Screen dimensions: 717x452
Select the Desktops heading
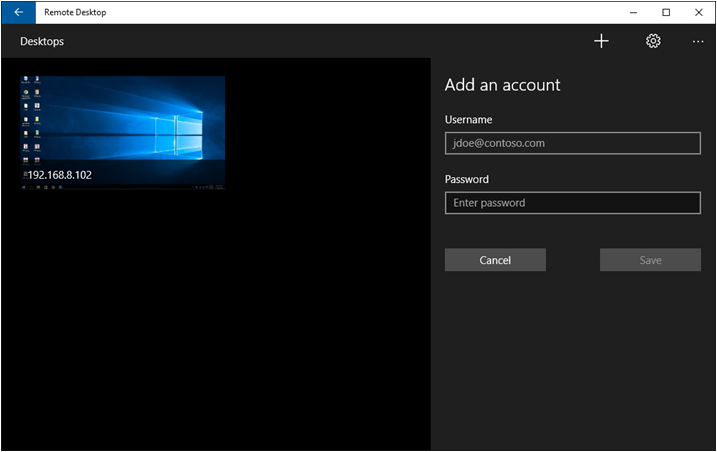coord(42,41)
